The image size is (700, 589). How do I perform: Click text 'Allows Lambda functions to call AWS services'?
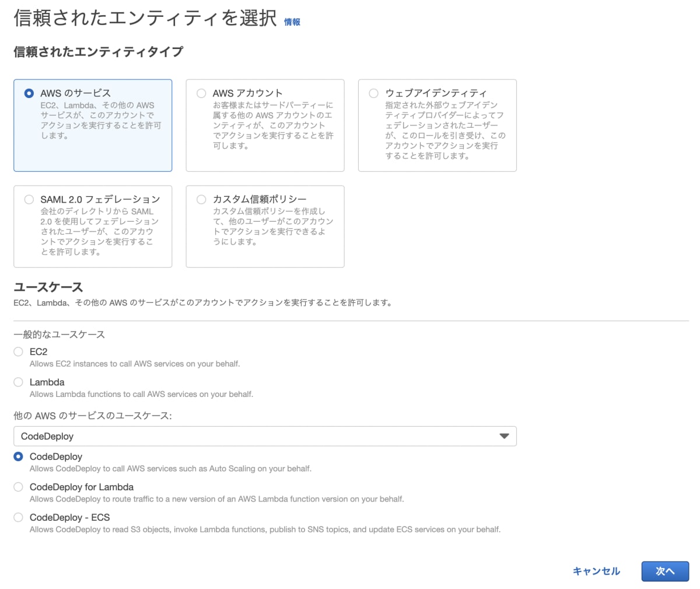pos(141,394)
